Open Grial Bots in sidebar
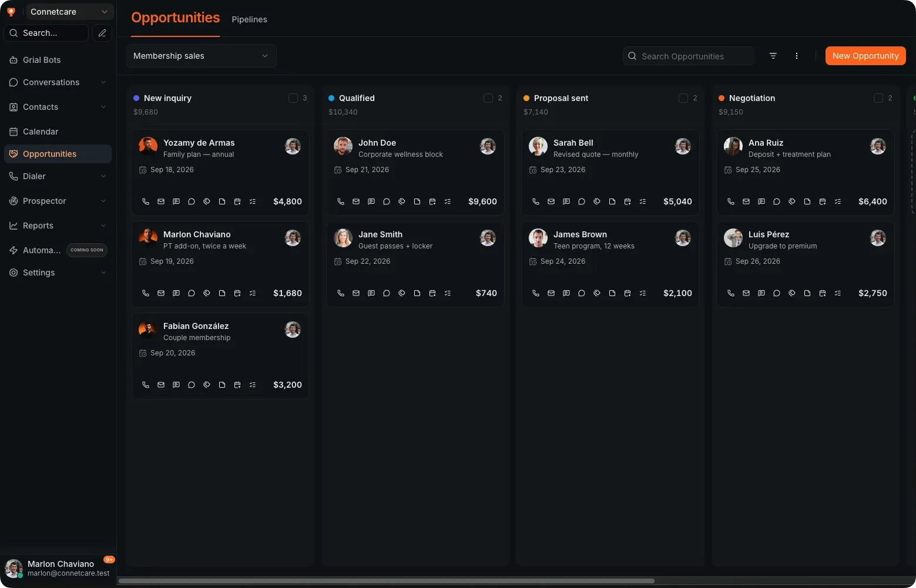This screenshot has height=588, width=916. pyautogui.click(x=58, y=60)
